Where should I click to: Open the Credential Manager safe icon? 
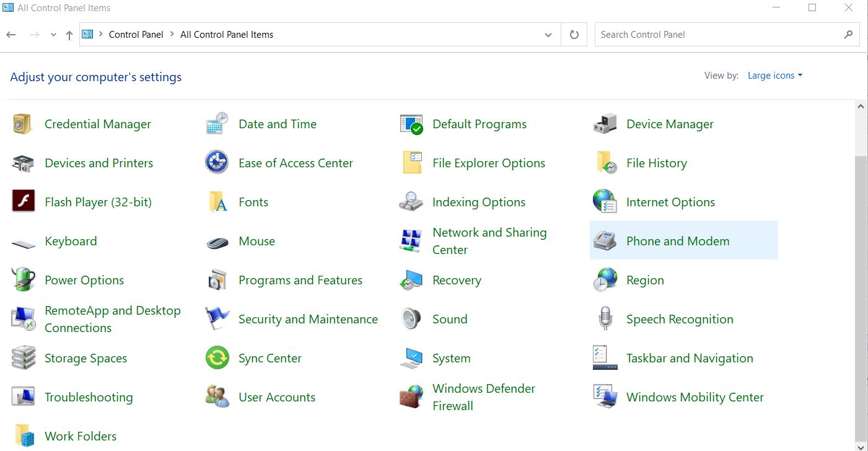click(22, 124)
